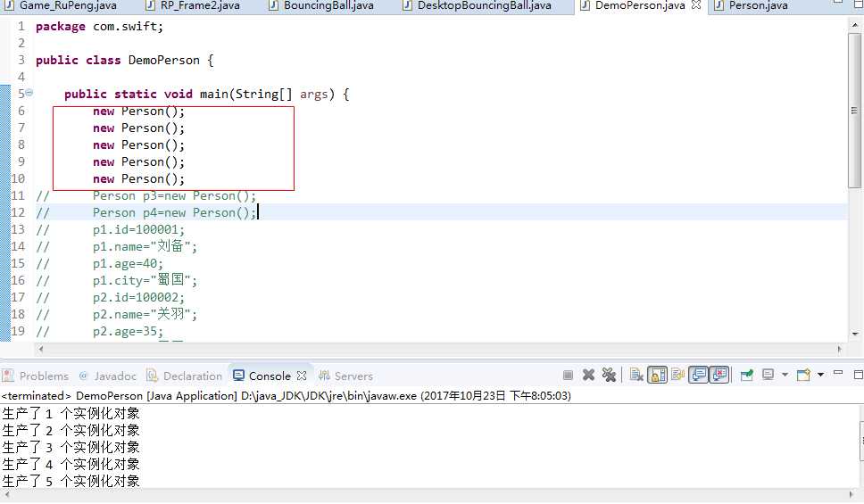Click Java file icon on RP_Frame2.java tab

[x=151, y=5]
